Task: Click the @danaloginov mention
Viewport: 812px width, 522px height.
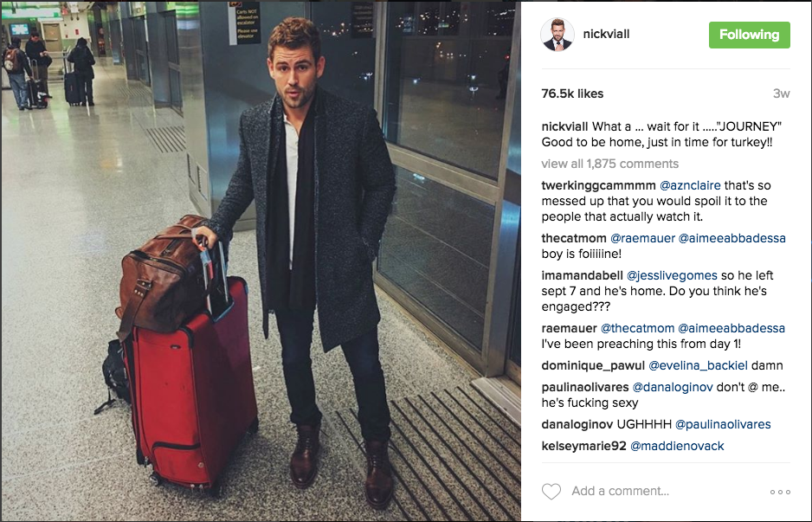Action: 673,387
